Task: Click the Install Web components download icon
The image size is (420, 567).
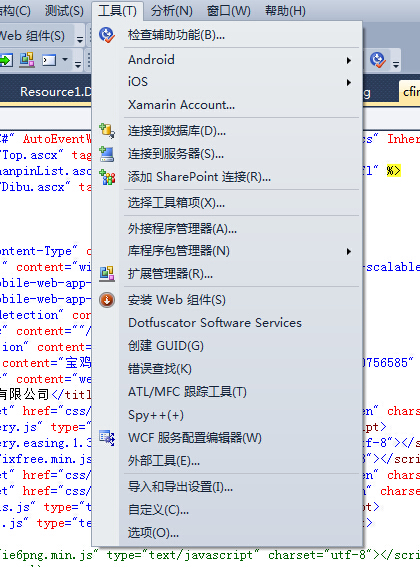Action: (107, 300)
